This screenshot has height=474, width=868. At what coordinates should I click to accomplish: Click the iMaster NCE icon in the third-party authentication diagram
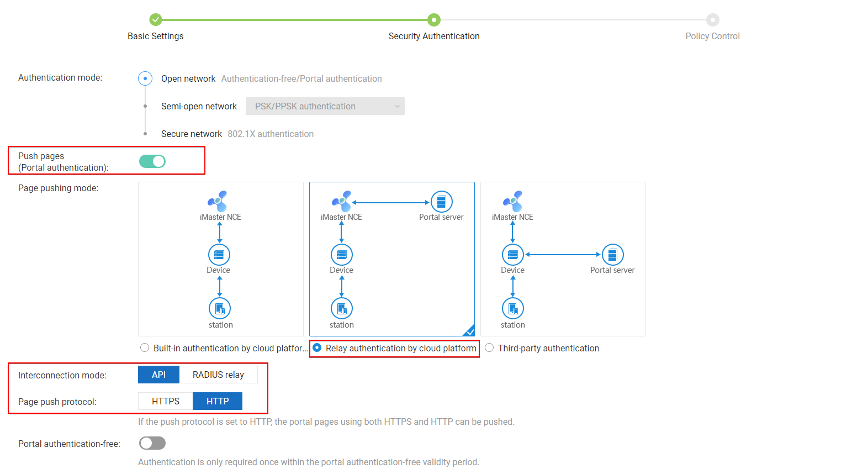(513, 201)
